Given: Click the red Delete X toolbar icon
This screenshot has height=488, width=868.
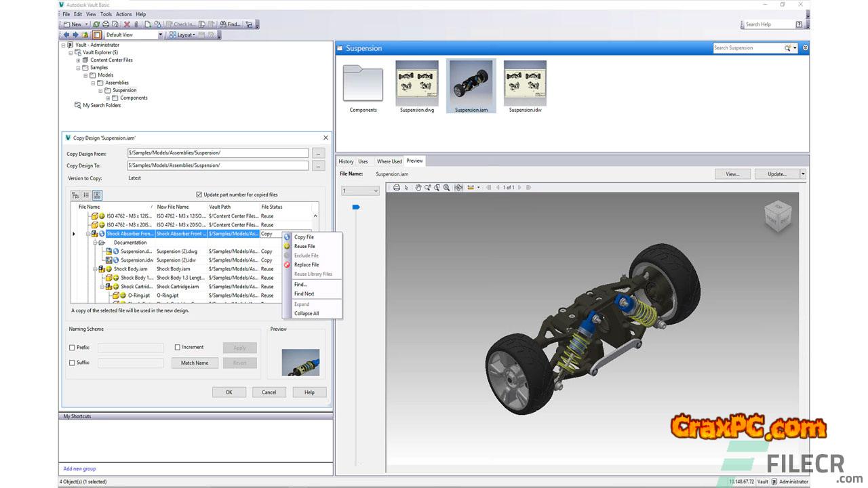Looking at the screenshot, I should coord(127,24).
